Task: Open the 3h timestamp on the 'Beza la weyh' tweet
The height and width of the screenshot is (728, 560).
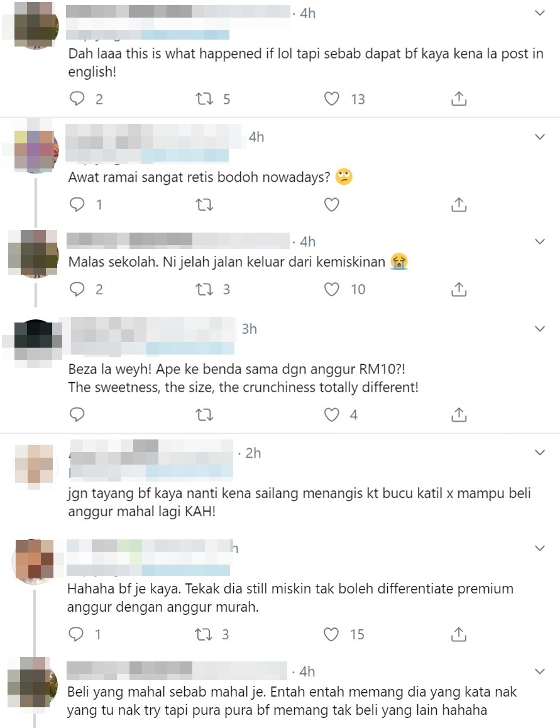Action: point(249,329)
